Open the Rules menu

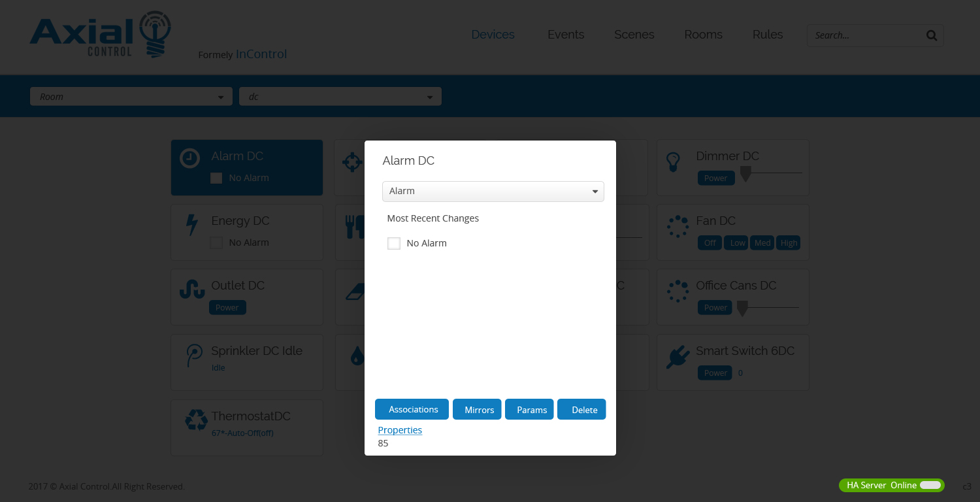[768, 35]
